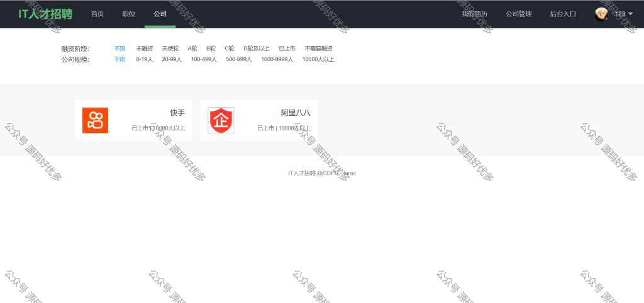Select 不限 for 公司规模 filter
The height and width of the screenshot is (303, 644).
[119, 59]
